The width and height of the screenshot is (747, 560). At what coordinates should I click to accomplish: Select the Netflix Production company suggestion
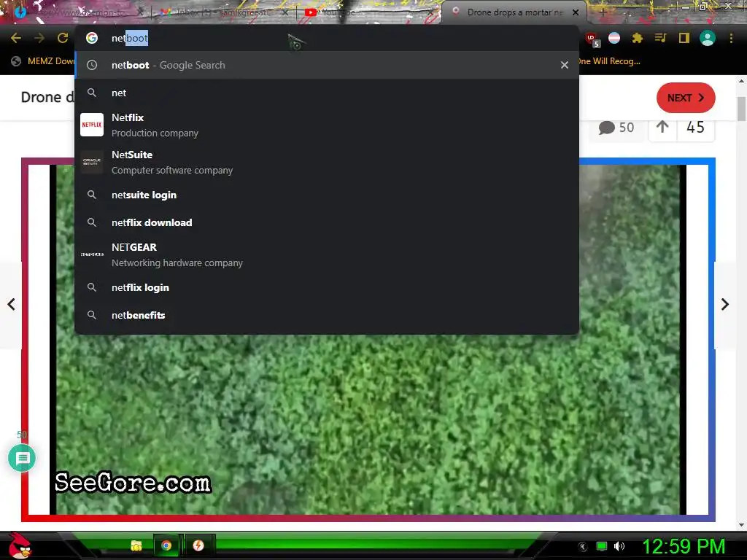tap(327, 125)
